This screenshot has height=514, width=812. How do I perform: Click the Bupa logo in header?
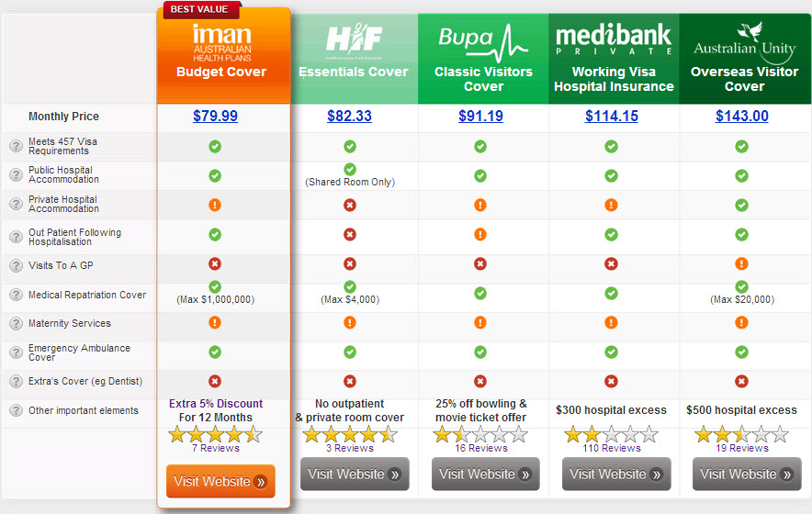click(x=483, y=40)
